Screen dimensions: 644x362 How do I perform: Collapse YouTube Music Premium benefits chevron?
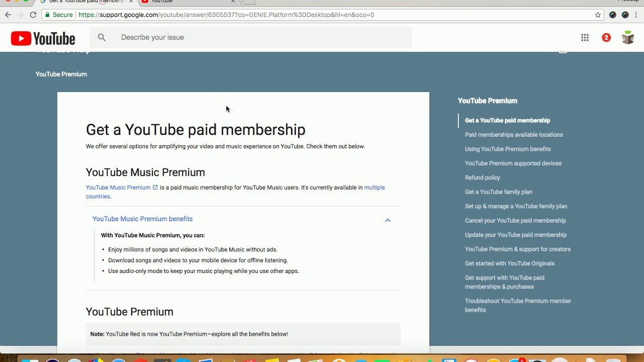[387, 220]
